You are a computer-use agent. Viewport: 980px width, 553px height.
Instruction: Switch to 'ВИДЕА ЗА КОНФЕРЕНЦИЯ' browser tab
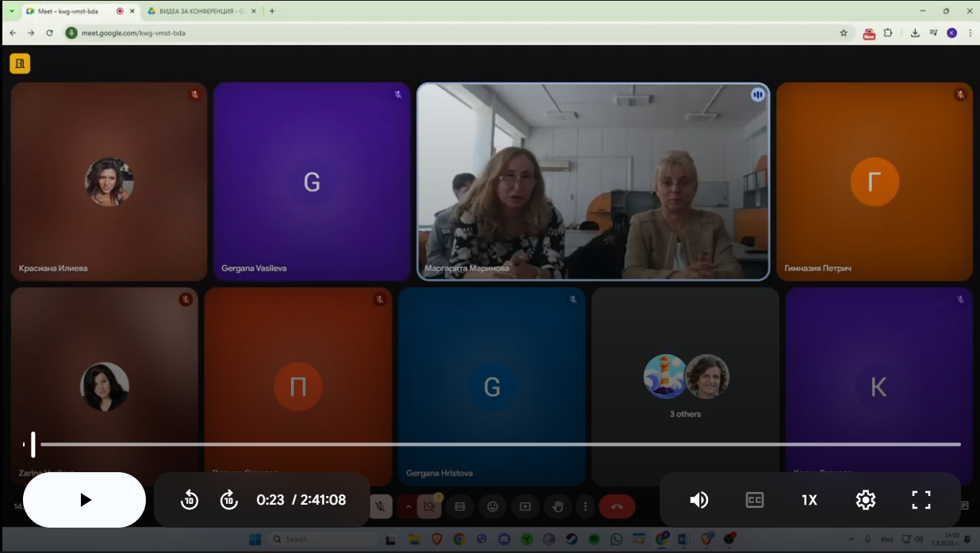click(201, 11)
